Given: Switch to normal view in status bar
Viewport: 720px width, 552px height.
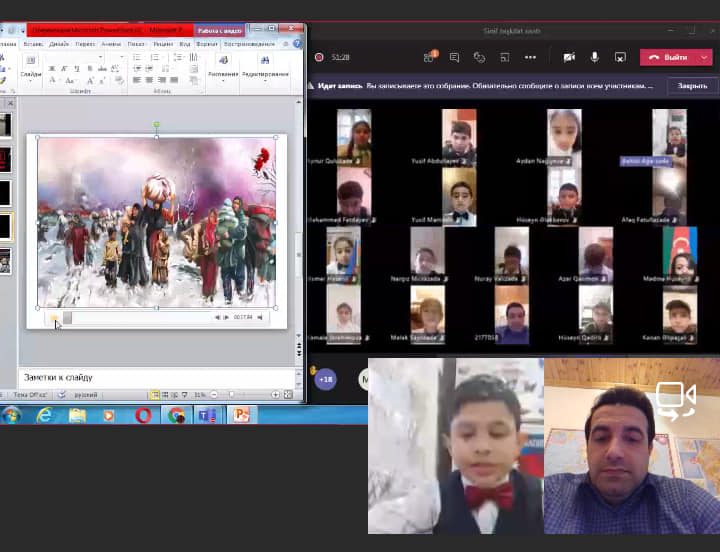Looking at the screenshot, I should (x=155, y=394).
